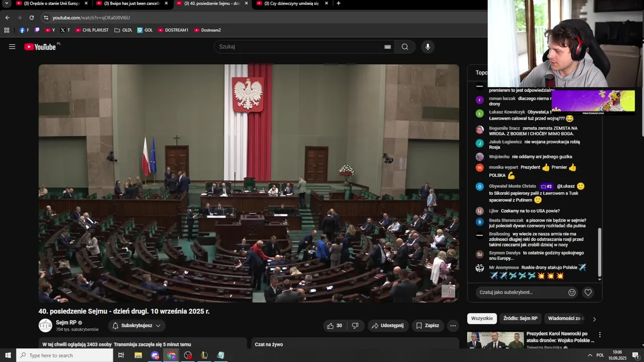Open the POL input language switcher
Viewport: 644px width, 362px height.
[x=600, y=355]
